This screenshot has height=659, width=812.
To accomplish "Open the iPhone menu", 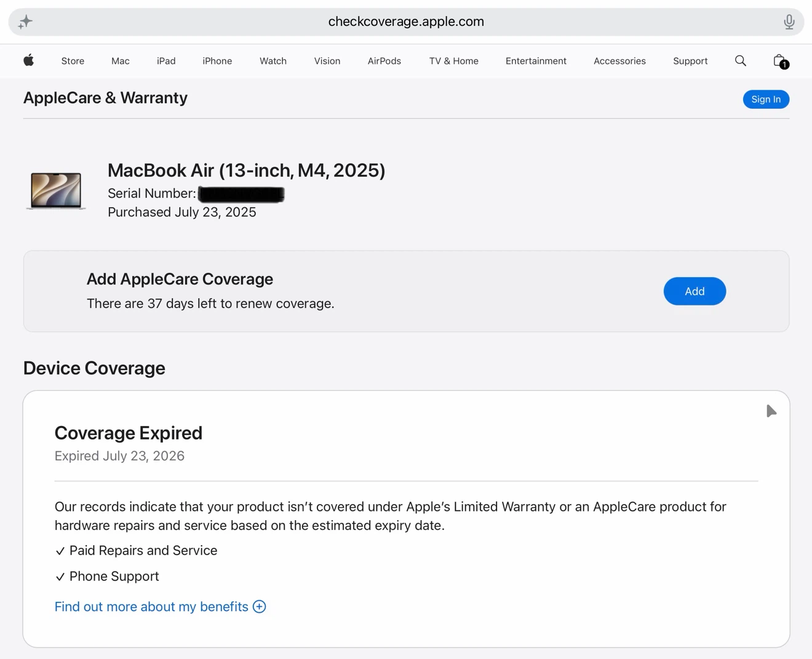I will point(217,61).
